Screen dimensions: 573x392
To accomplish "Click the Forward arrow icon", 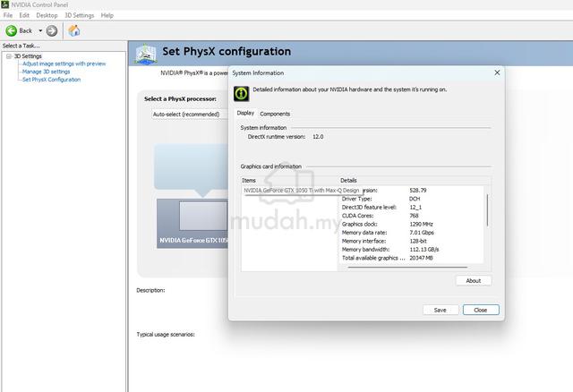I will (x=52, y=30).
